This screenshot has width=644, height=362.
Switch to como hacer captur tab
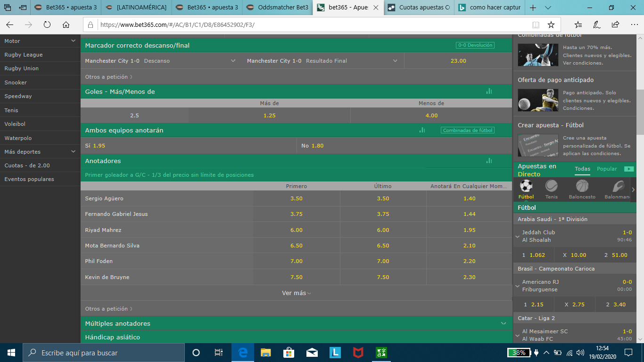tap(489, 8)
